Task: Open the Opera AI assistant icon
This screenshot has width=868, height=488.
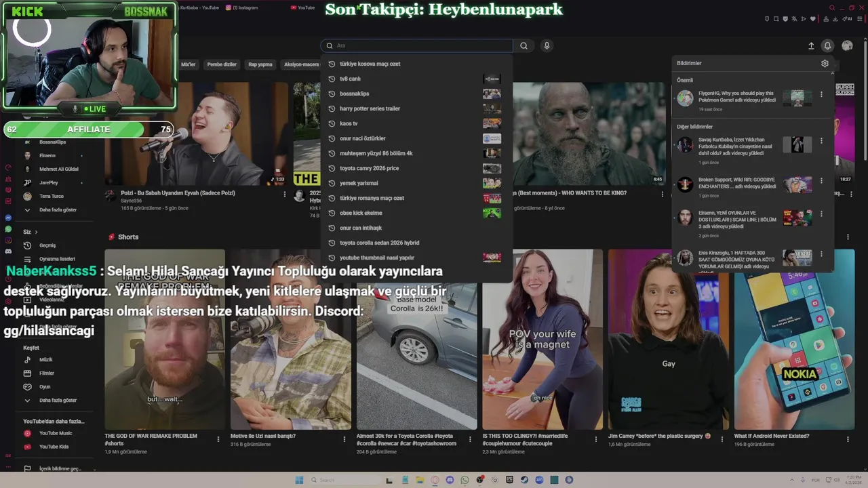Action: coord(847,19)
